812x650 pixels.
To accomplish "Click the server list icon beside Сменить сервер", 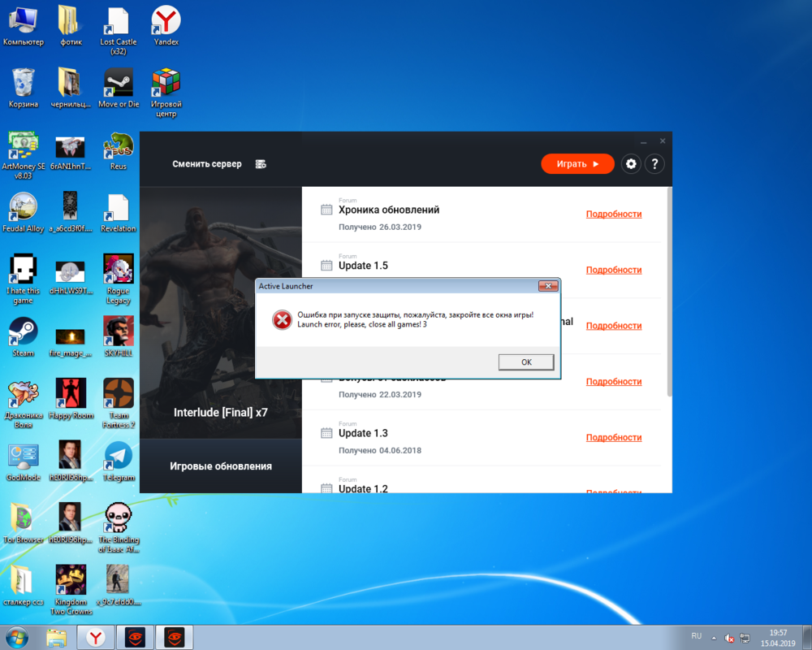I will 261,164.
